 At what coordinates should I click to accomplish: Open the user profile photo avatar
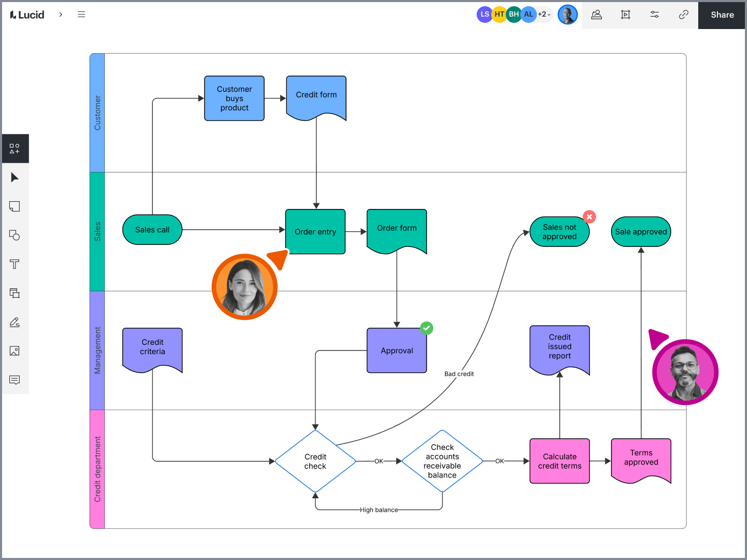568,15
